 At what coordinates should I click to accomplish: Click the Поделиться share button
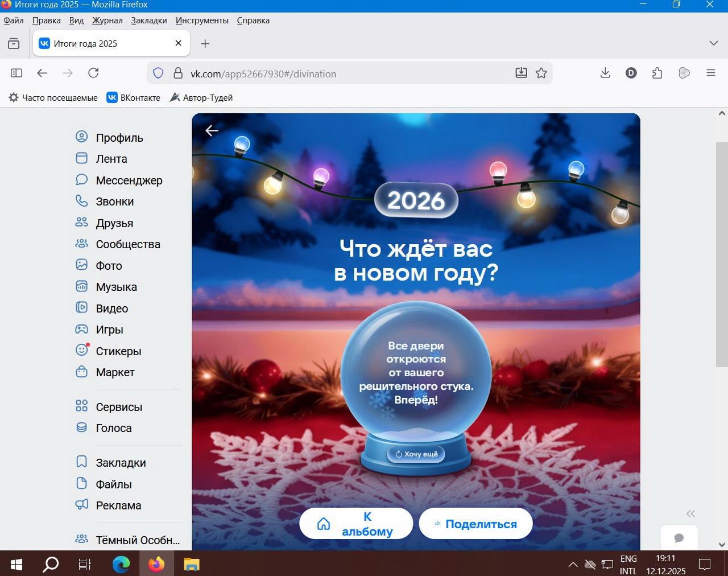click(475, 524)
